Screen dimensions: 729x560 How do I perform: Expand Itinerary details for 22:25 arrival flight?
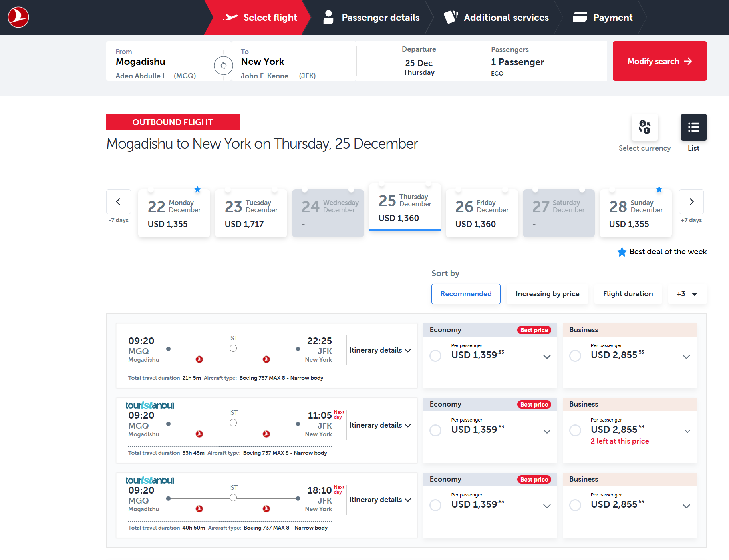pos(380,351)
